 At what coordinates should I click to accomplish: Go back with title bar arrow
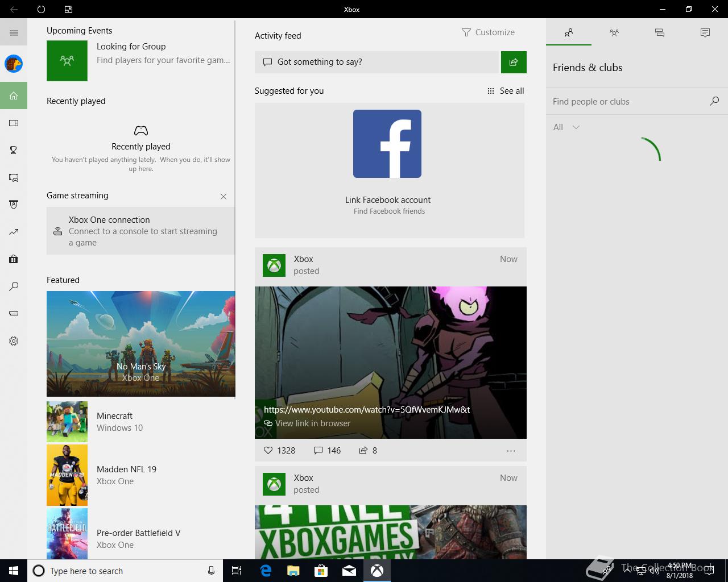click(14, 9)
